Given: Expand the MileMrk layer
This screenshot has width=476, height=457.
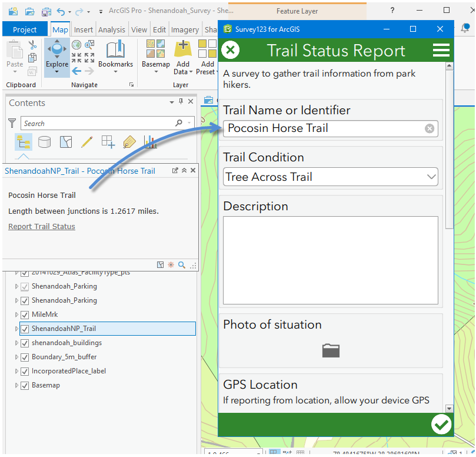Looking at the screenshot, I should coord(16,314).
